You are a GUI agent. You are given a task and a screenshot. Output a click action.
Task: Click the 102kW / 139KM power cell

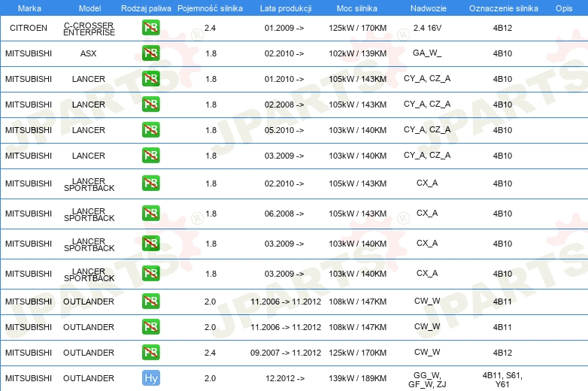tap(358, 53)
